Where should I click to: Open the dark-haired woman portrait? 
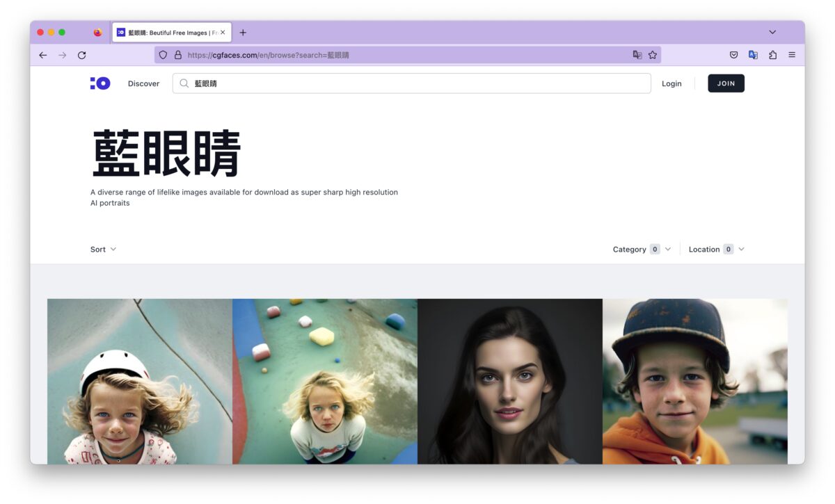[x=510, y=382]
